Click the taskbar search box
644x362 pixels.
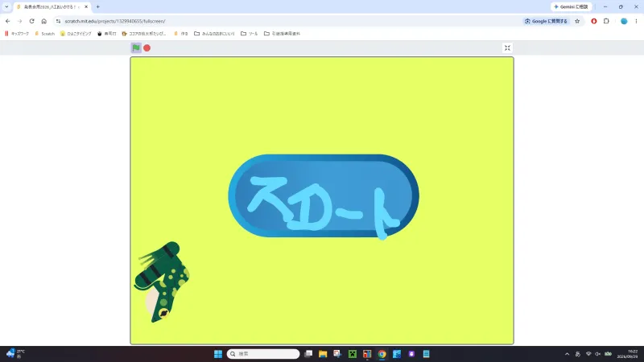(x=263, y=354)
